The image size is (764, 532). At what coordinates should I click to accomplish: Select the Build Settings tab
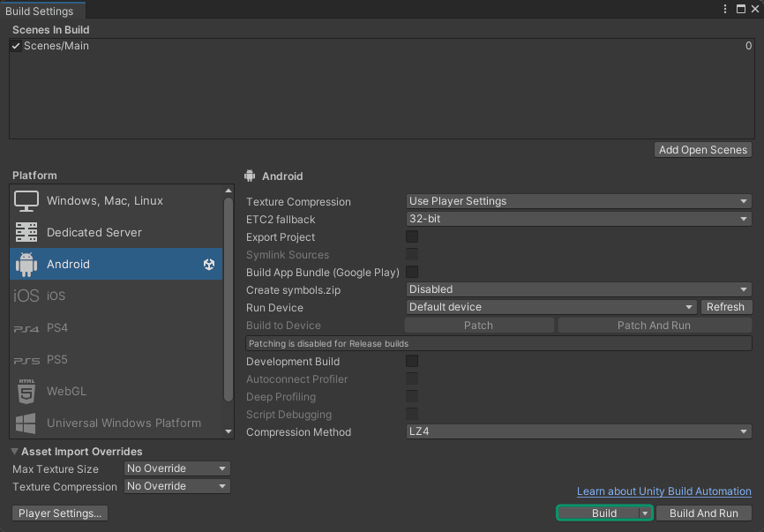pyautogui.click(x=41, y=10)
